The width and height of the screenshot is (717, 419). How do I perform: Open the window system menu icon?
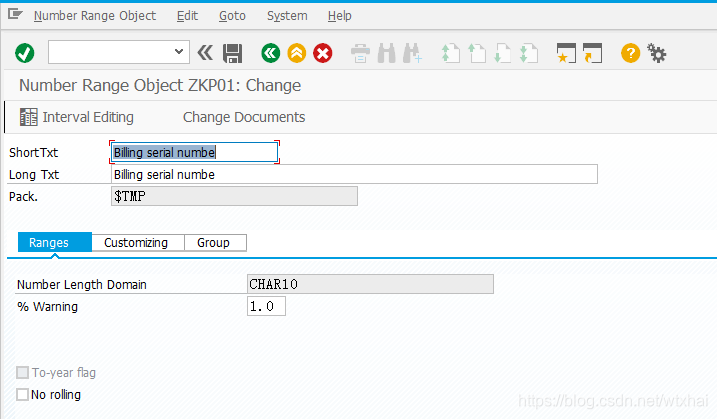pos(15,15)
